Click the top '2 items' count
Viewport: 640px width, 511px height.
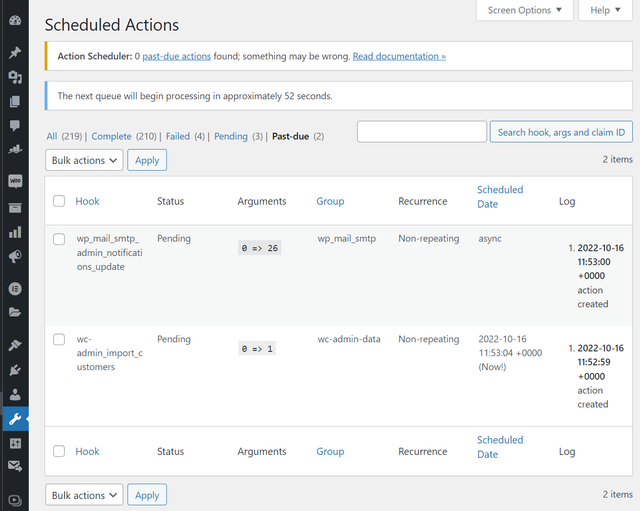[x=618, y=159]
